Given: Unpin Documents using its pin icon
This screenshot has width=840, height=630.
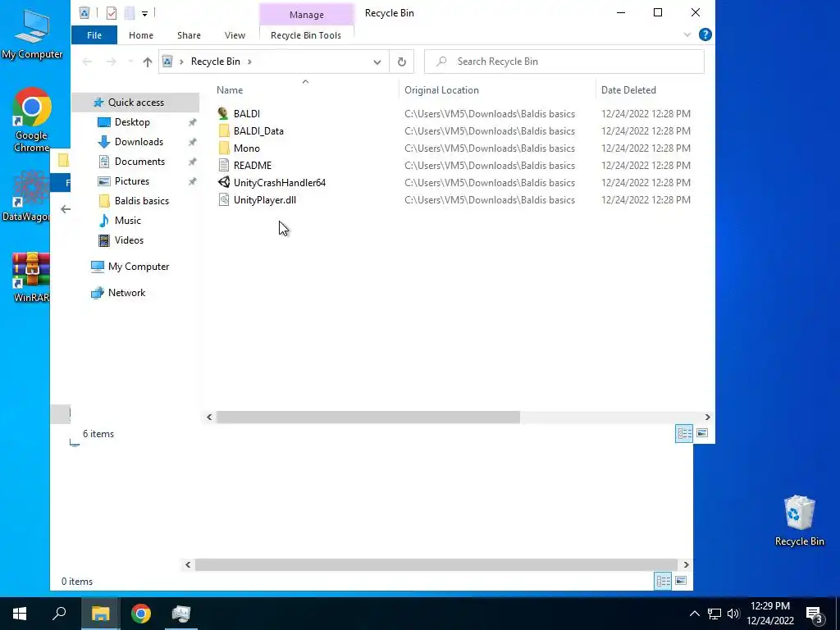Looking at the screenshot, I should point(192,162).
